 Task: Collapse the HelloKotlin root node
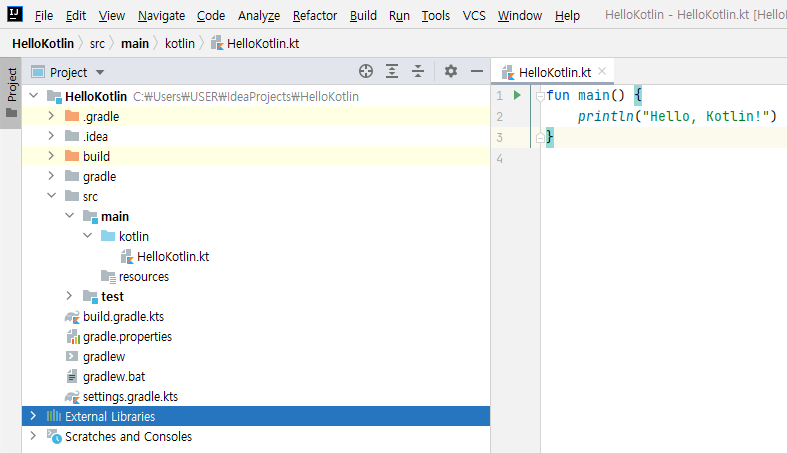[34, 95]
